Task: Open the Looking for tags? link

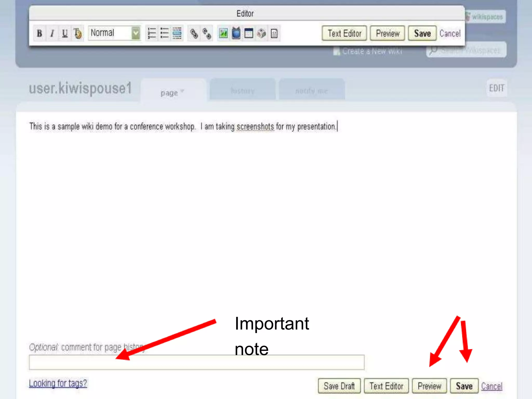Action: coord(58,383)
